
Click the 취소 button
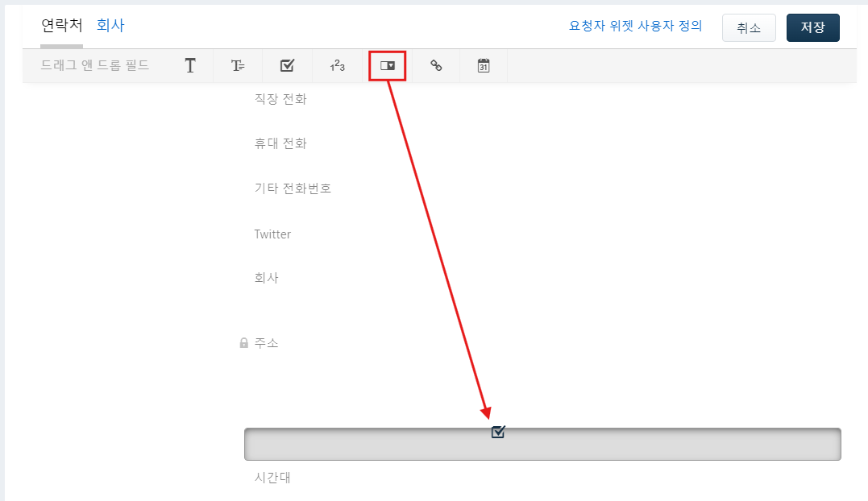coord(749,27)
